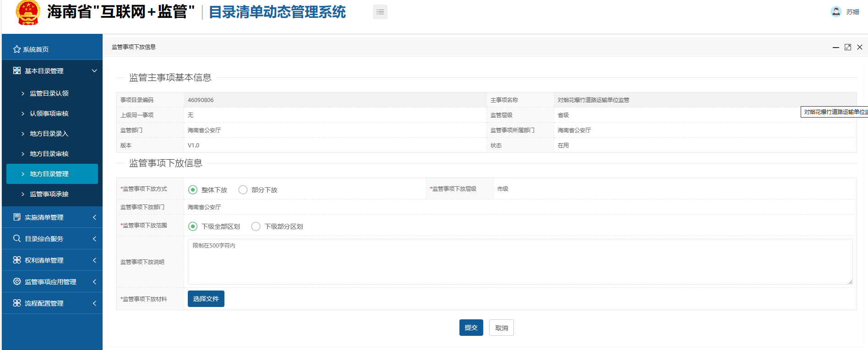The width and height of the screenshot is (868, 350).
Task: Open the 监管事项承接 submenu item
Action: click(x=52, y=194)
